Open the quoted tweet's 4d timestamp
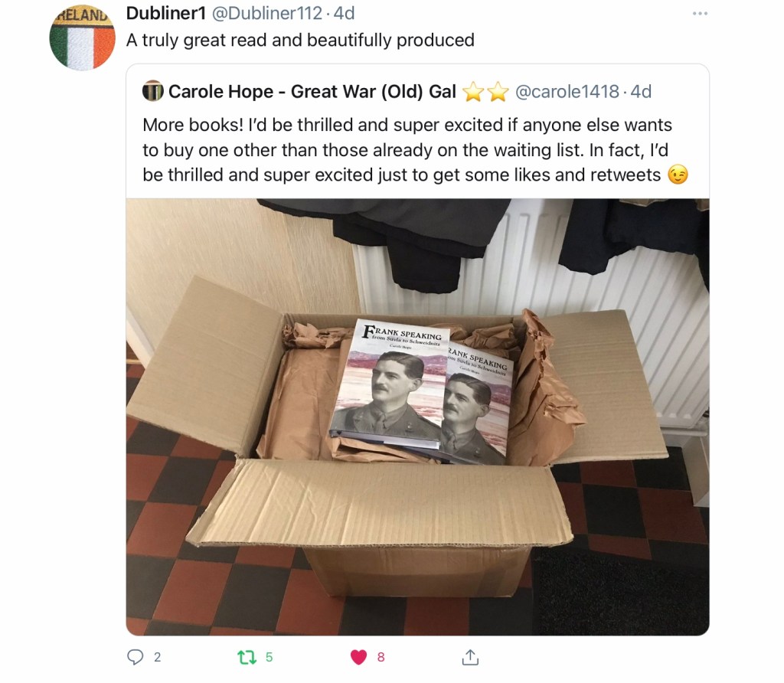The width and height of the screenshot is (784, 683). pos(641,91)
